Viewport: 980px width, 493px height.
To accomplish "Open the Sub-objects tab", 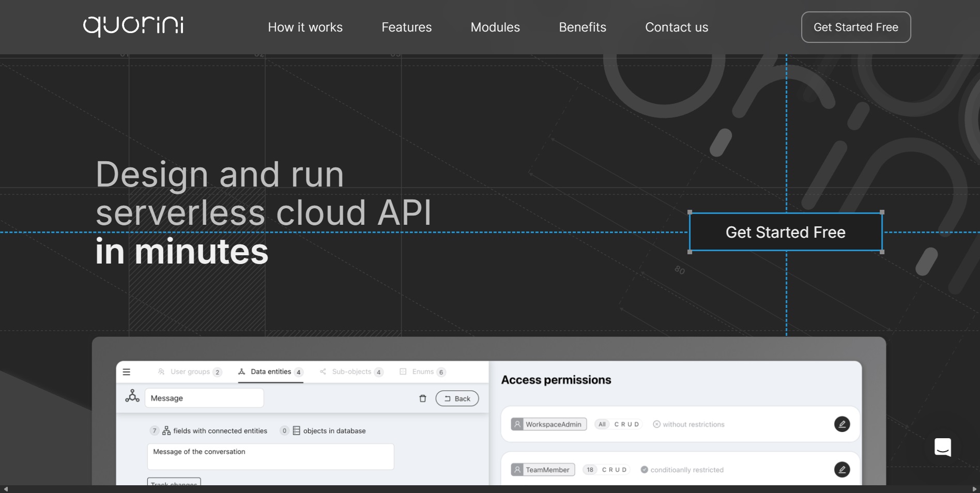I will tap(351, 372).
